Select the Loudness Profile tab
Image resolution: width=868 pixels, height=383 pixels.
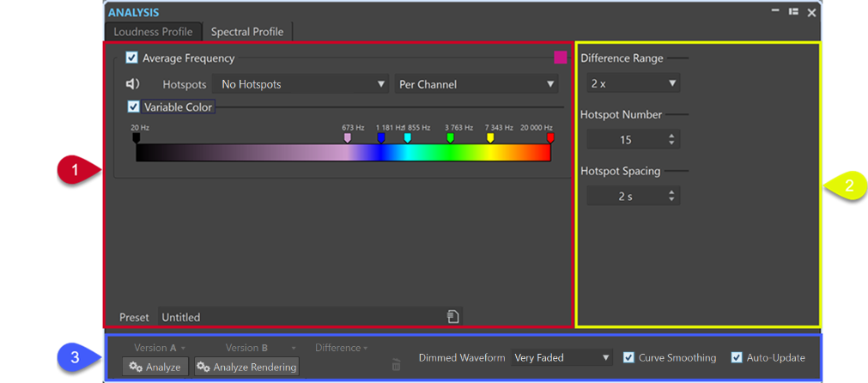(x=154, y=32)
